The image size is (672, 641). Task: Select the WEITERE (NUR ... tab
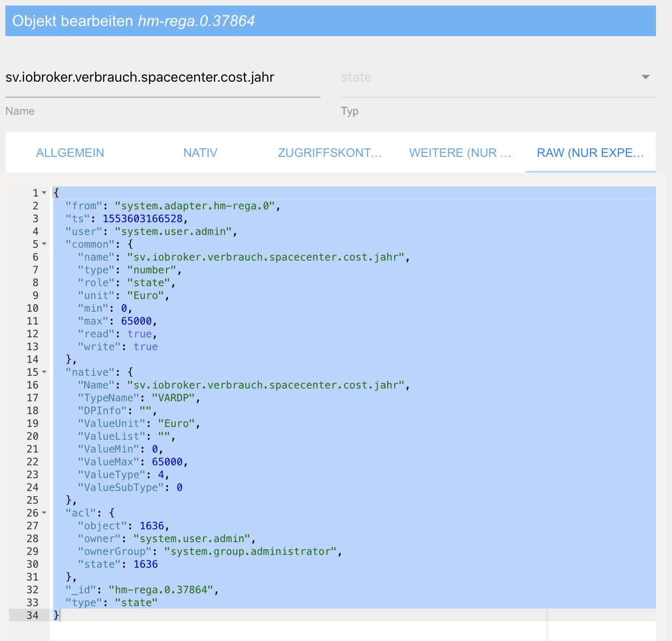(460, 153)
